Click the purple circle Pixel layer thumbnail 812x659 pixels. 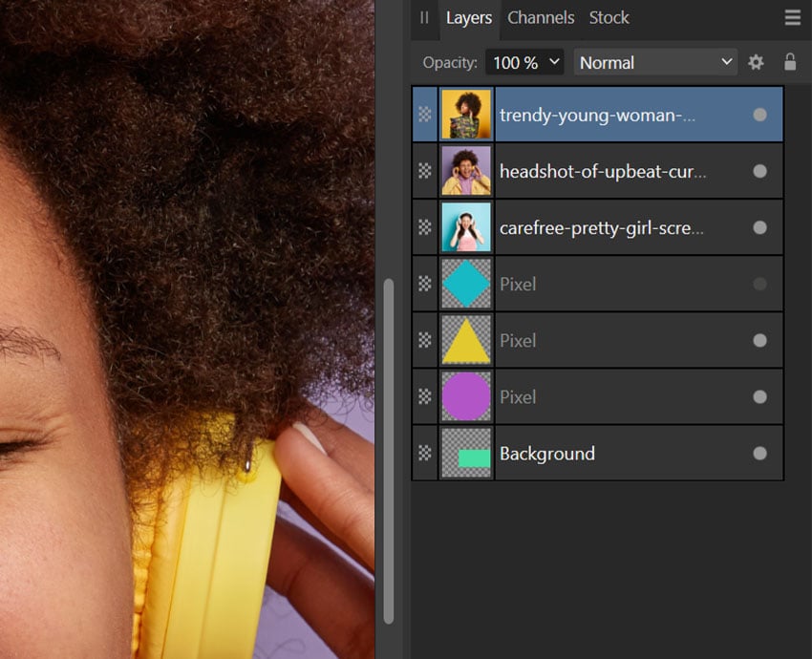click(x=465, y=396)
